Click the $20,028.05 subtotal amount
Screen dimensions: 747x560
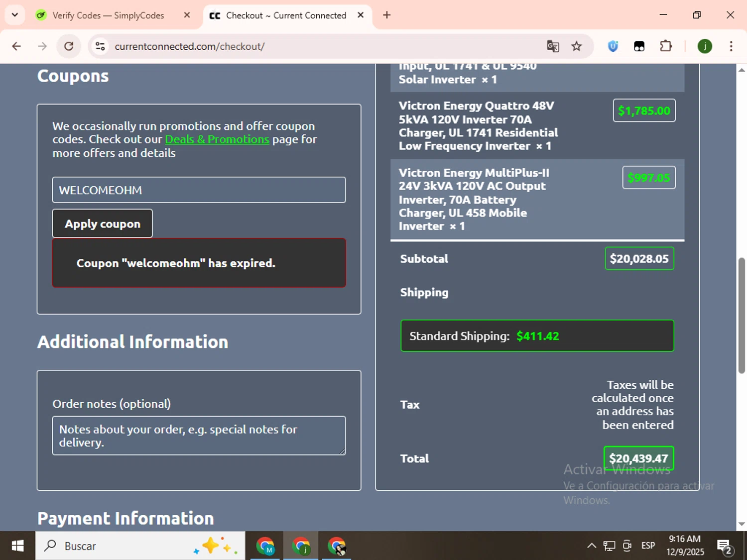click(x=639, y=259)
